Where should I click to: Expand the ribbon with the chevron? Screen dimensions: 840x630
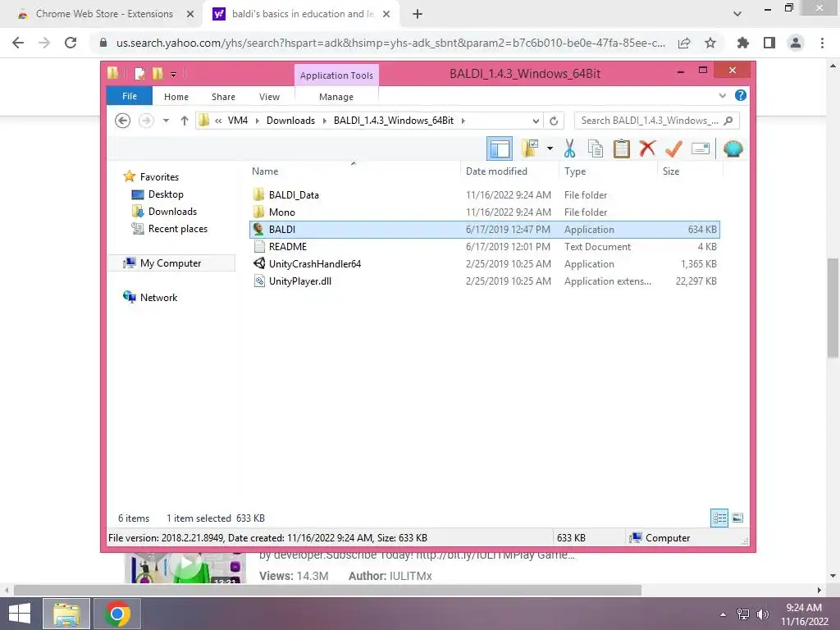722,95
